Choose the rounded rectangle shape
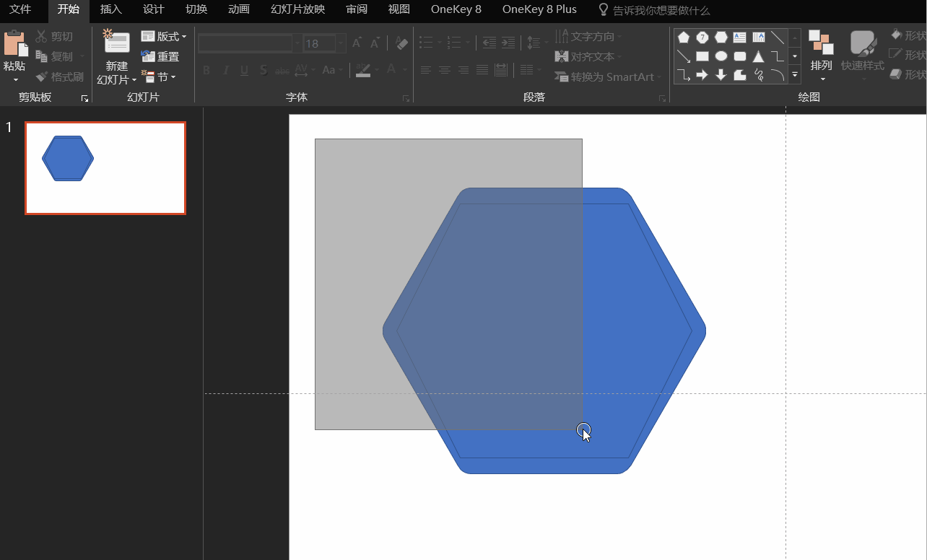Viewport: 927px width, 560px height. click(740, 56)
